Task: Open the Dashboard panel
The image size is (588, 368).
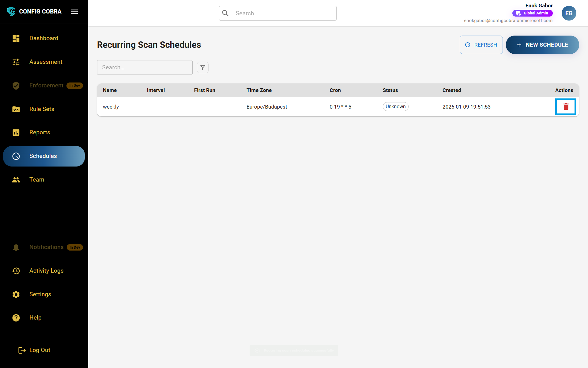Action: 44,38
